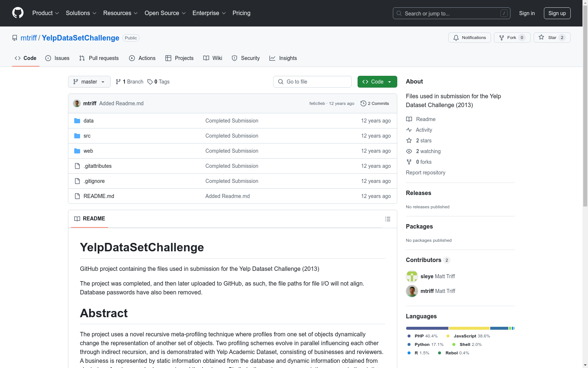Open the Projects tab
Screen dimensions: 588x368
(179, 58)
